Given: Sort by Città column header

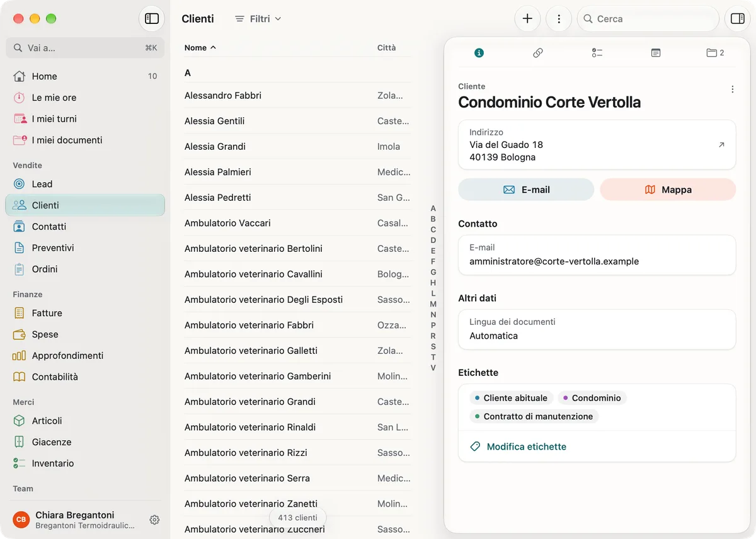Looking at the screenshot, I should [387, 48].
